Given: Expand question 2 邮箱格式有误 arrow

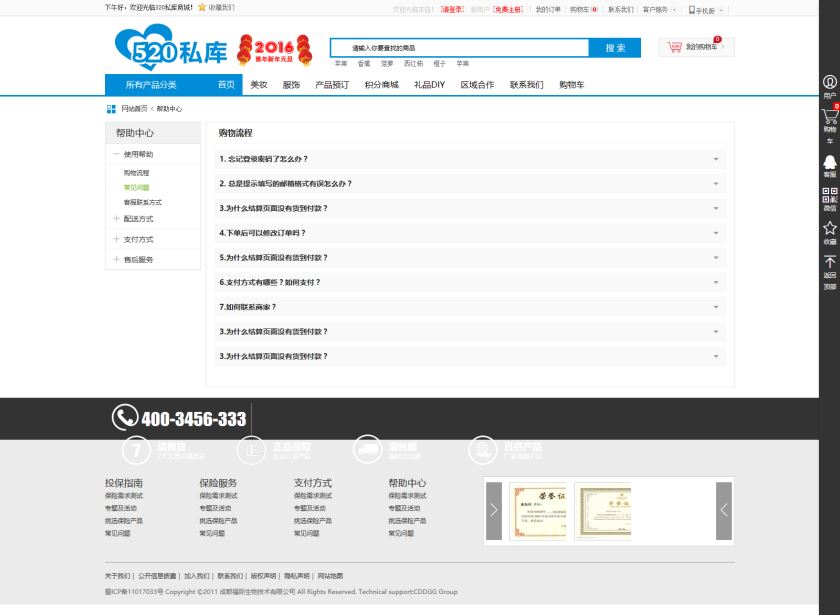Looking at the screenshot, I should click(716, 184).
